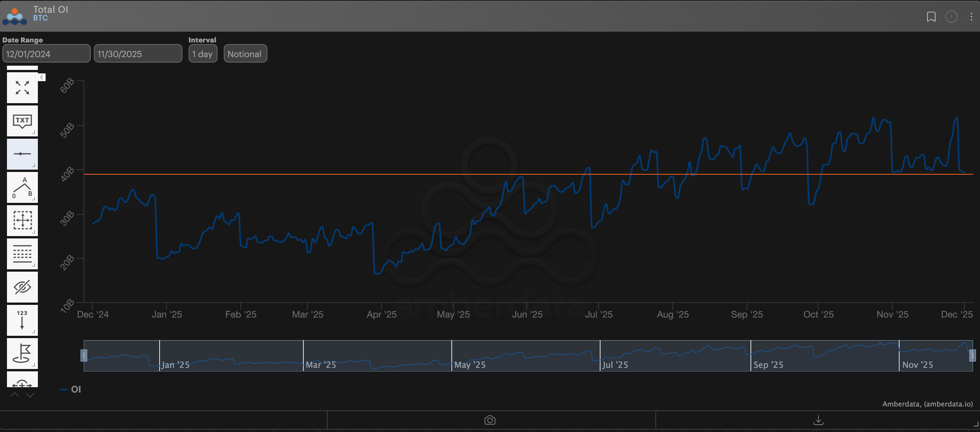Viewport: 980px width, 432px height.
Task: Click the left range navigator handle
Action: (84, 355)
